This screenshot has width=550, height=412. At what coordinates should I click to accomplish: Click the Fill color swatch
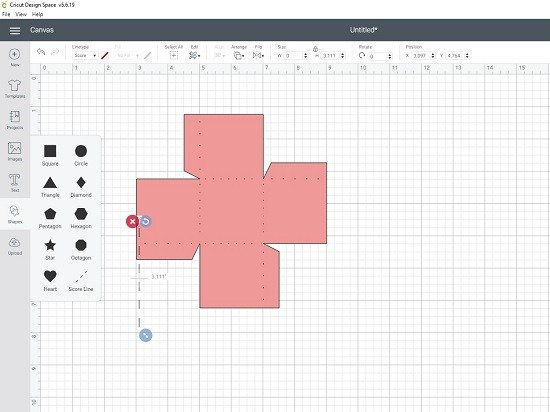coord(147,55)
